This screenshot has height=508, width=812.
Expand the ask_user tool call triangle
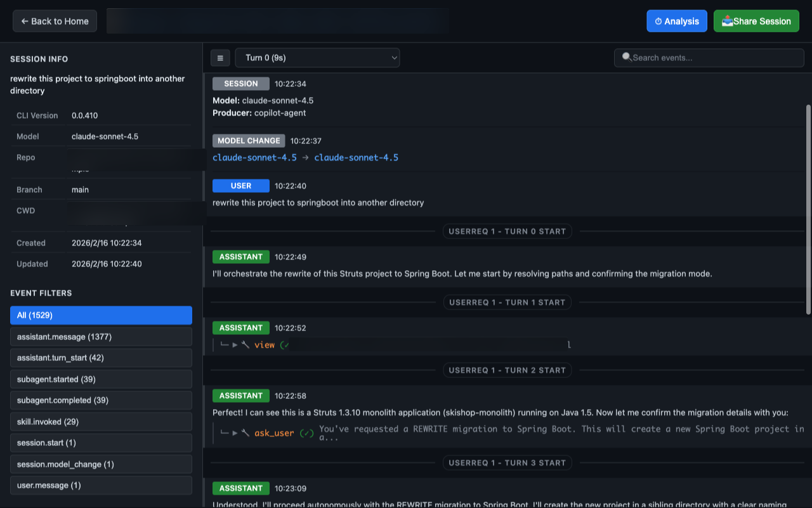point(235,433)
